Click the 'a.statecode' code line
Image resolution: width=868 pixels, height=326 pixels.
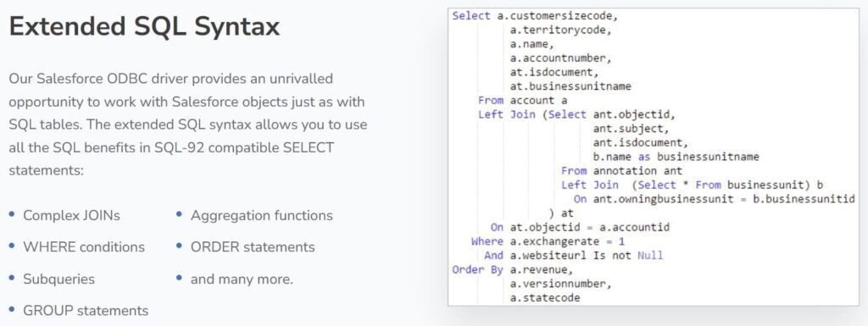click(545, 298)
